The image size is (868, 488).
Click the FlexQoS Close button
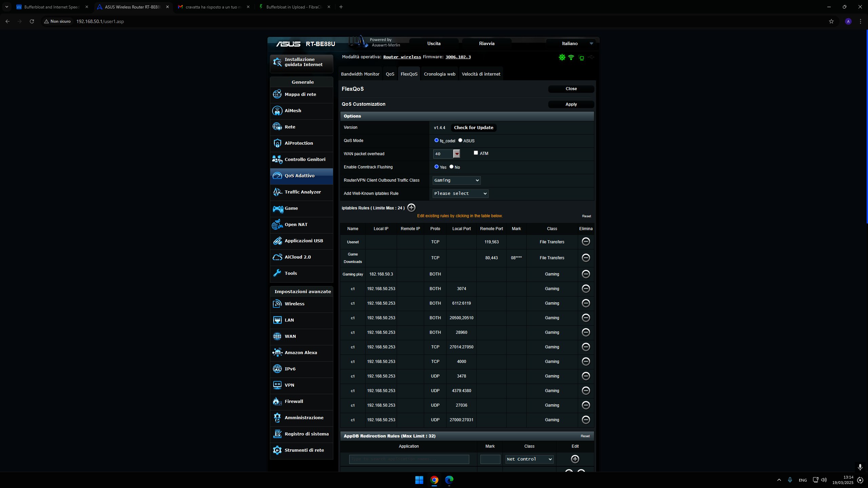pos(571,89)
